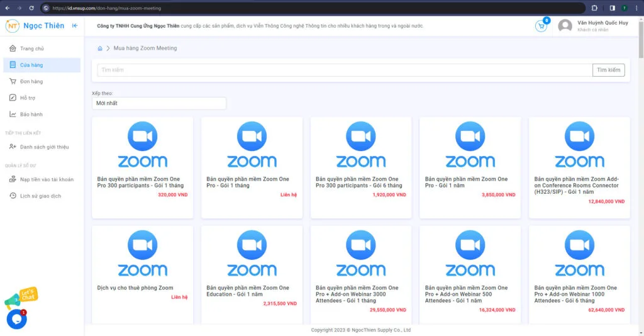
Task: Open browser extensions puzzle icon
Action: point(594,8)
